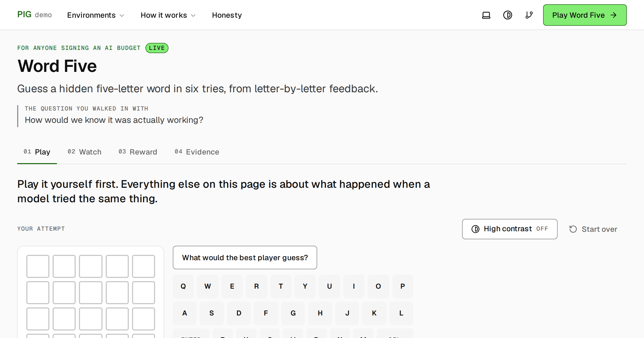
Task: Switch to the 02 Watch tab
Action: [84, 152]
